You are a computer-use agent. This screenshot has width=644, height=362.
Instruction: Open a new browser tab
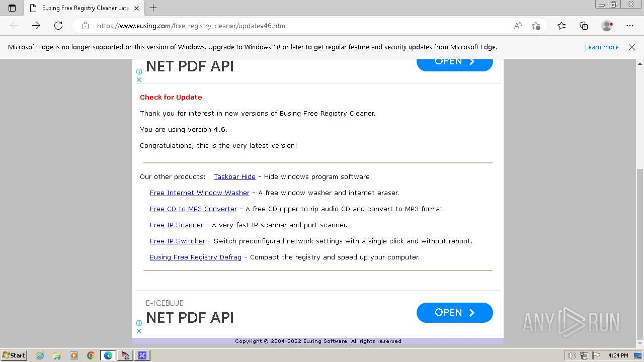(x=153, y=8)
